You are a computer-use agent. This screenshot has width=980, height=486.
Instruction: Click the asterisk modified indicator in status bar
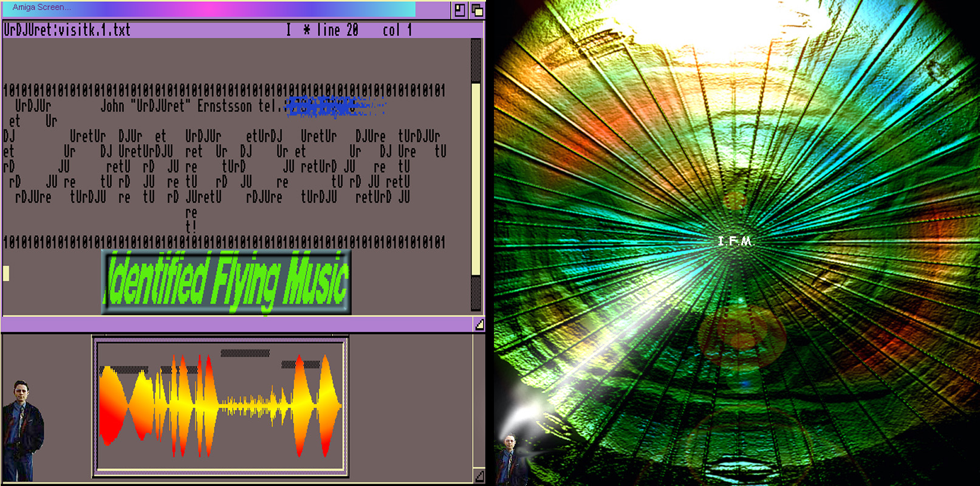[307, 30]
